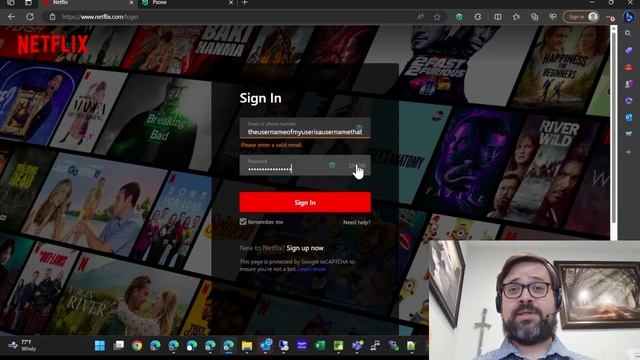This screenshot has width=640, height=360.
Task: Open a new browser tab
Action: click(245, 3)
